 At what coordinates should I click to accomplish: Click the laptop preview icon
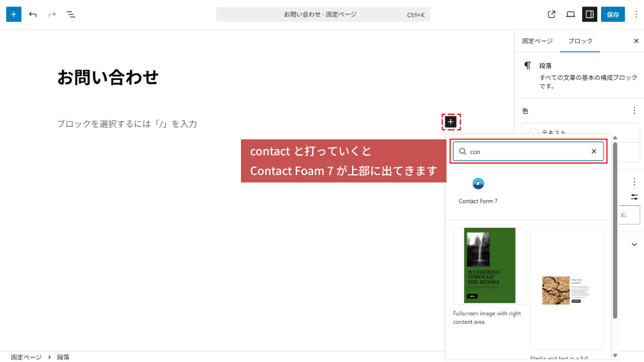click(570, 14)
